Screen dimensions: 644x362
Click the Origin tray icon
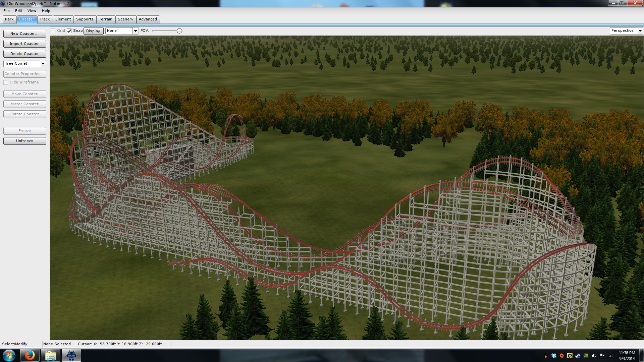point(562,356)
